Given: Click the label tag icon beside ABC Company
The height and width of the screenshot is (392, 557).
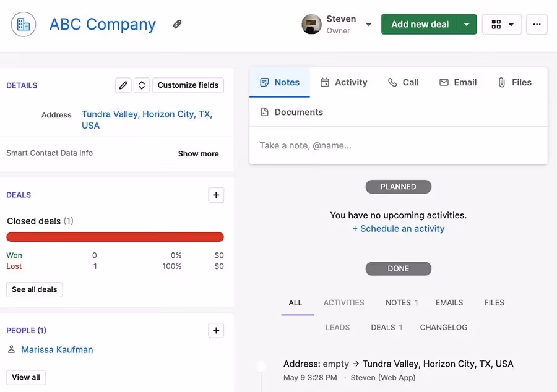Looking at the screenshot, I should tap(177, 23).
